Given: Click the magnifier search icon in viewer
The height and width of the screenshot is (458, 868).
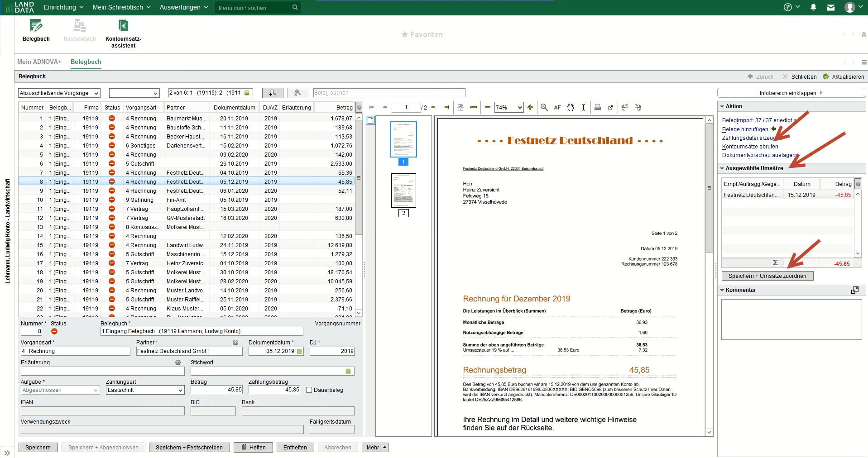Looking at the screenshot, I should tap(544, 107).
